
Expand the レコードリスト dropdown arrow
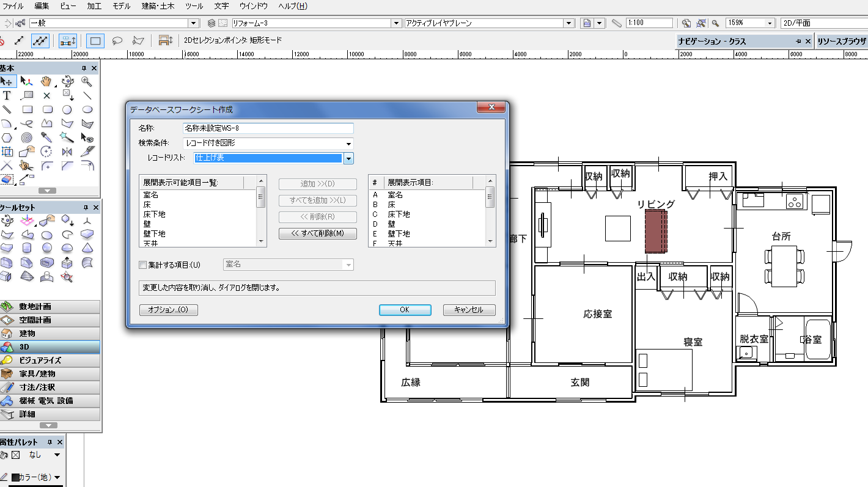[x=348, y=158]
